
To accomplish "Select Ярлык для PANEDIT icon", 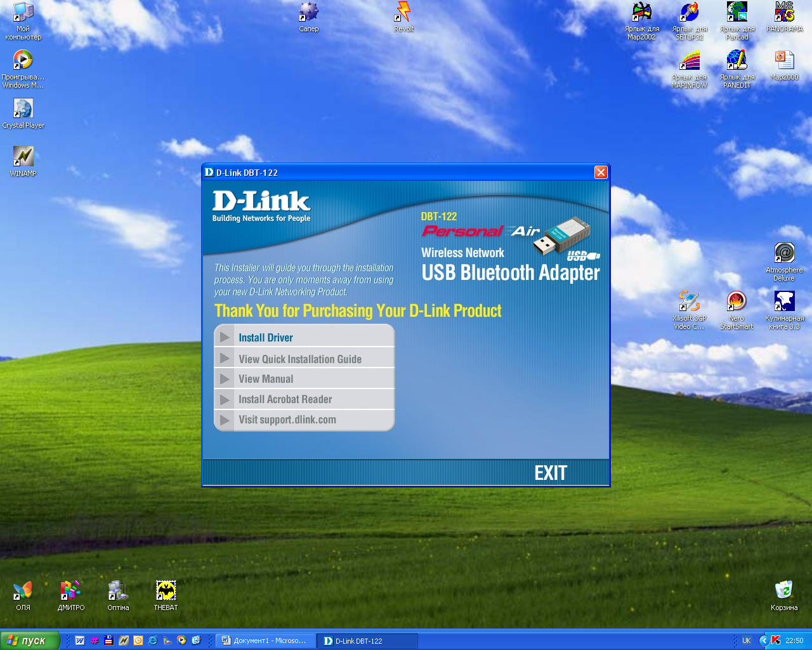I will pyautogui.click(x=737, y=69).
